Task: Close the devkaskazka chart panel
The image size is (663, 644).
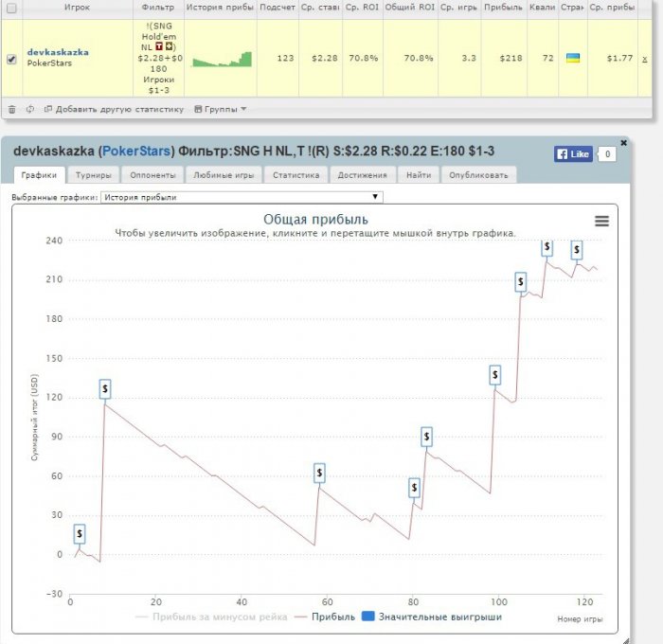Action: 623,143
